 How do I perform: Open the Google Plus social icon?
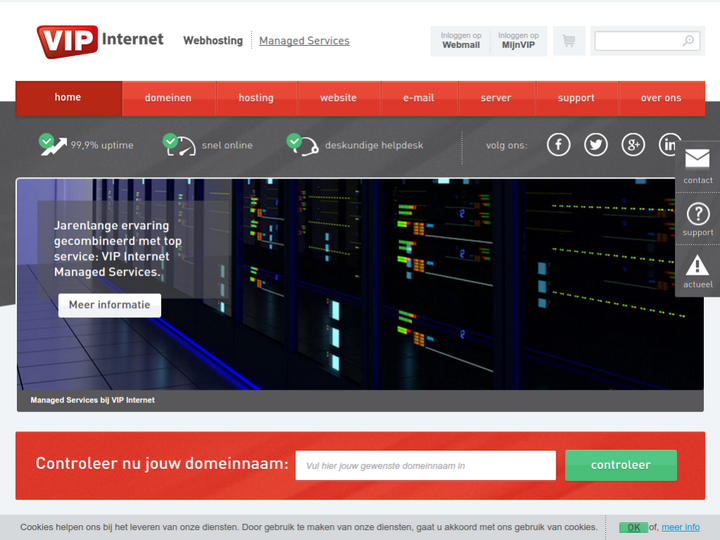pos(633,145)
